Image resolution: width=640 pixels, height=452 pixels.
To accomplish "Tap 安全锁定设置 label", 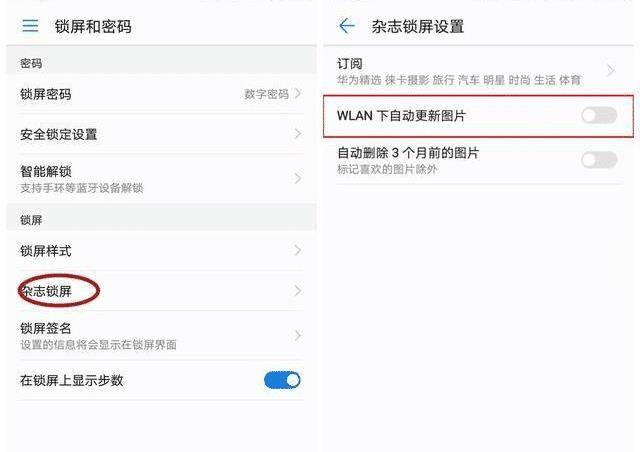I will tap(59, 134).
